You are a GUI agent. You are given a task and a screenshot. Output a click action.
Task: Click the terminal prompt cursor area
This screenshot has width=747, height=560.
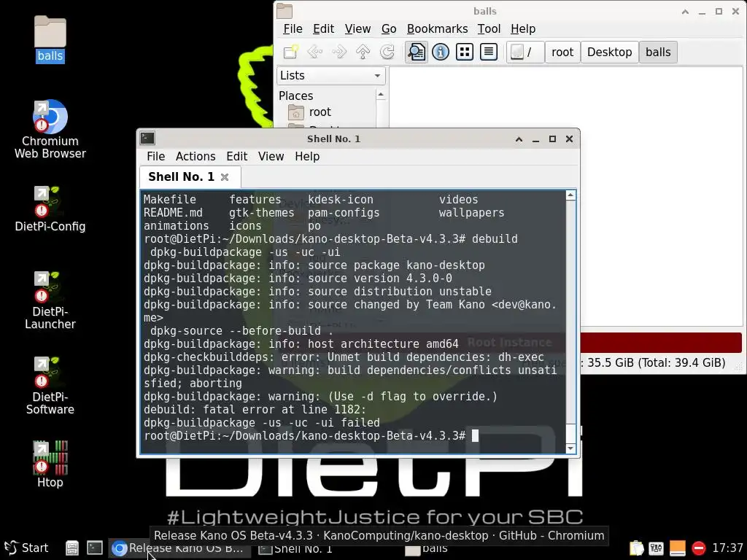475,436
